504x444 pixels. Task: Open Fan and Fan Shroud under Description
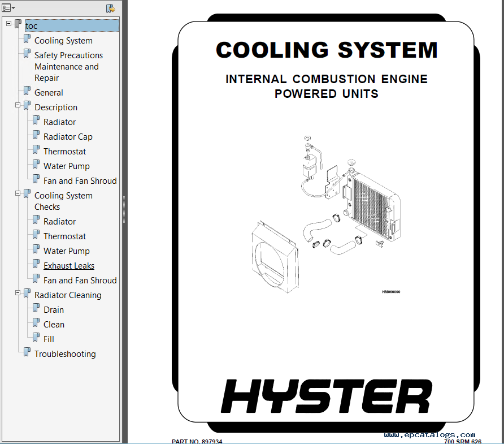tap(80, 181)
